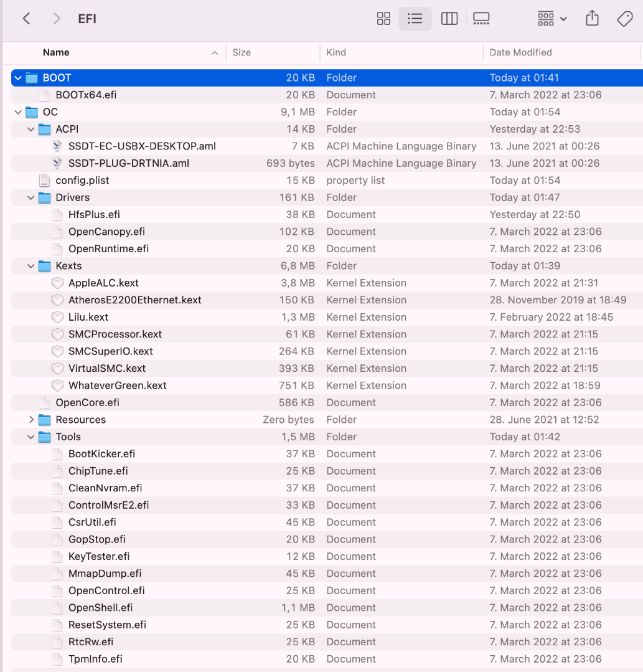The width and height of the screenshot is (643, 672).
Task: Click the Lilu.kext shield icon
Action: click(x=57, y=317)
